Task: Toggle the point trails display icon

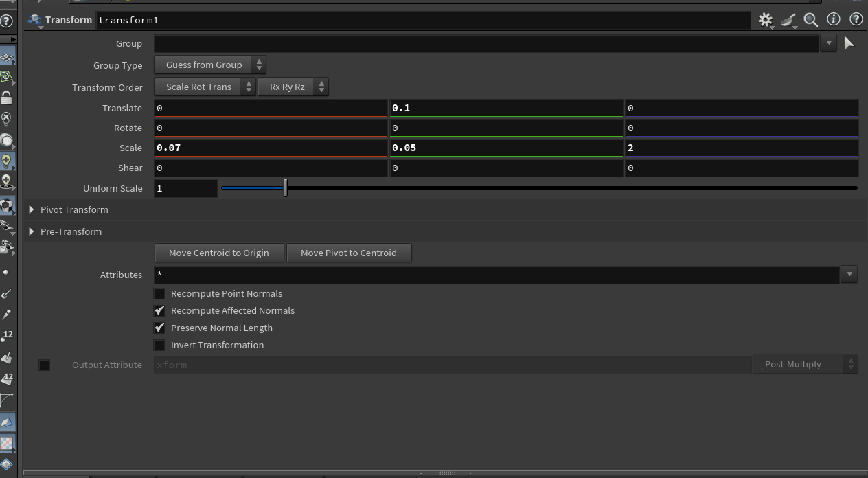Action: tap(7, 314)
